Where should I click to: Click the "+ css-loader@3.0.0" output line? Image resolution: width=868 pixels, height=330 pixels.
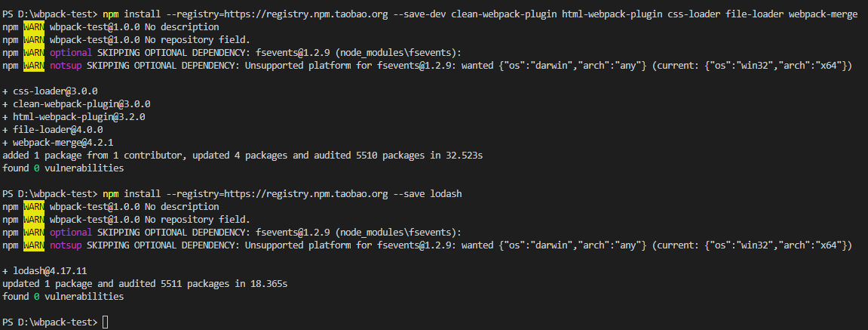(50, 91)
